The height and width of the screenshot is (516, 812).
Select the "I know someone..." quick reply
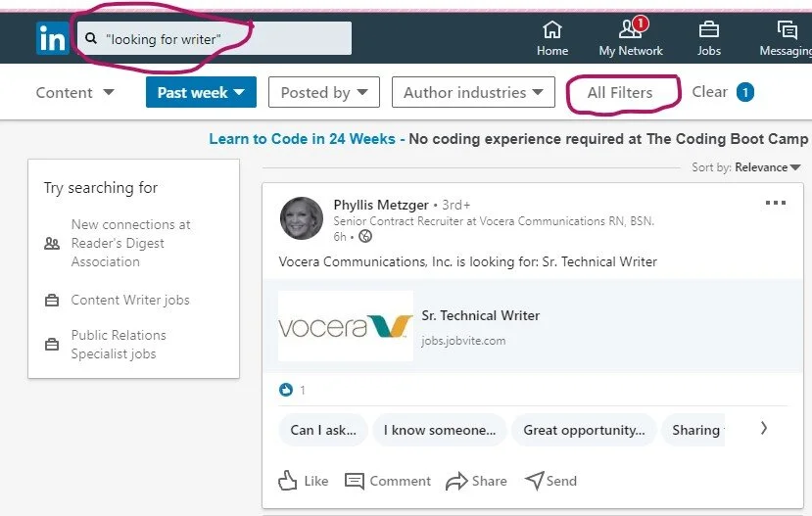pyautogui.click(x=440, y=430)
